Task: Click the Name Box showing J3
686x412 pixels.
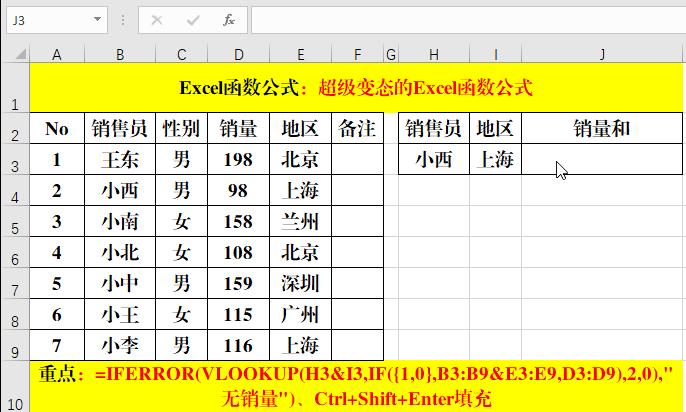Action: pyautogui.click(x=57, y=20)
